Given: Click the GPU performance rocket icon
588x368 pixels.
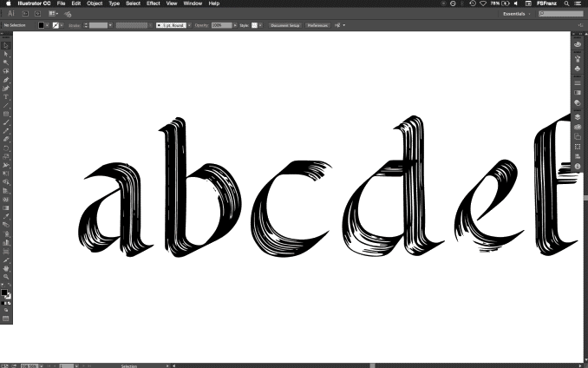Looking at the screenshot, I should pos(68,14).
